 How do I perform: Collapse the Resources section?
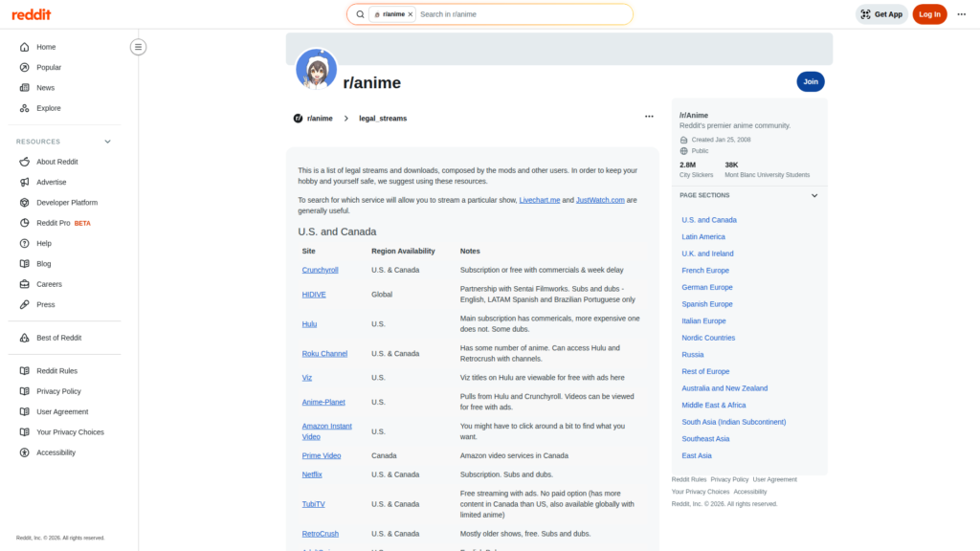(x=107, y=142)
